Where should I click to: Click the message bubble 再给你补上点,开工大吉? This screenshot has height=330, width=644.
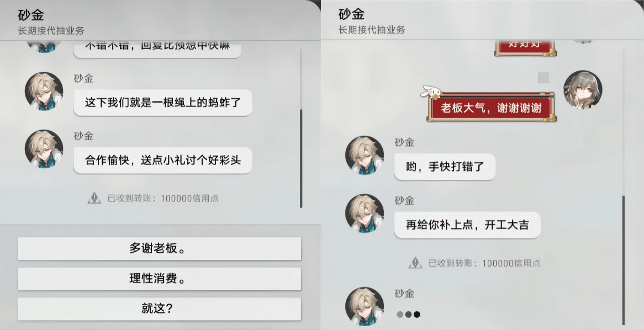click(467, 225)
